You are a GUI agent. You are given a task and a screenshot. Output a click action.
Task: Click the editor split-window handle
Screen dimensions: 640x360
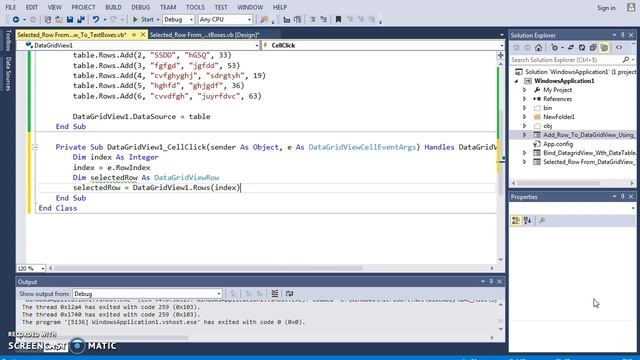tap(501, 55)
